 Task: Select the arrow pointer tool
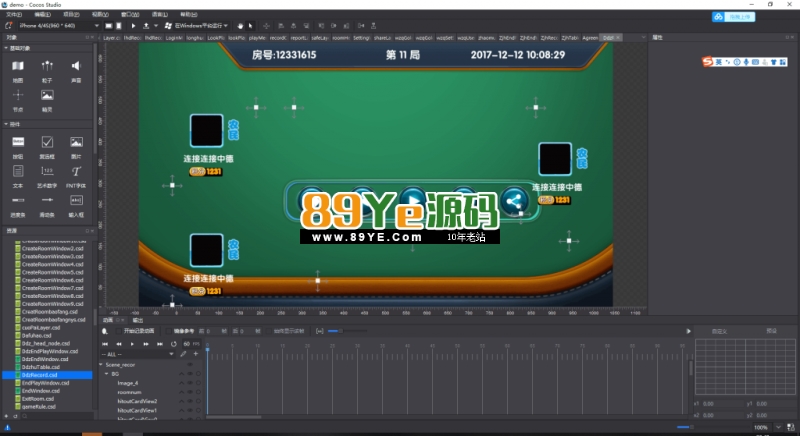(251, 25)
